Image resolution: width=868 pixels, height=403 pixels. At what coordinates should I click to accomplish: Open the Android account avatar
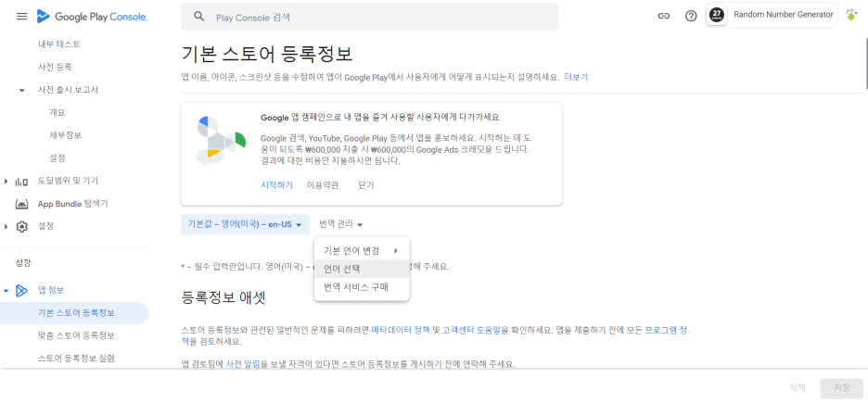(x=851, y=16)
